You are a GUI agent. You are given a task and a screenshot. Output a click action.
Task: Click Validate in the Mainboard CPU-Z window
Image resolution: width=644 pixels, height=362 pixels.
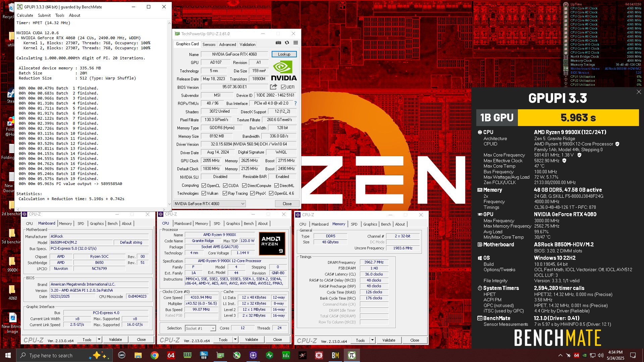[115, 340]
